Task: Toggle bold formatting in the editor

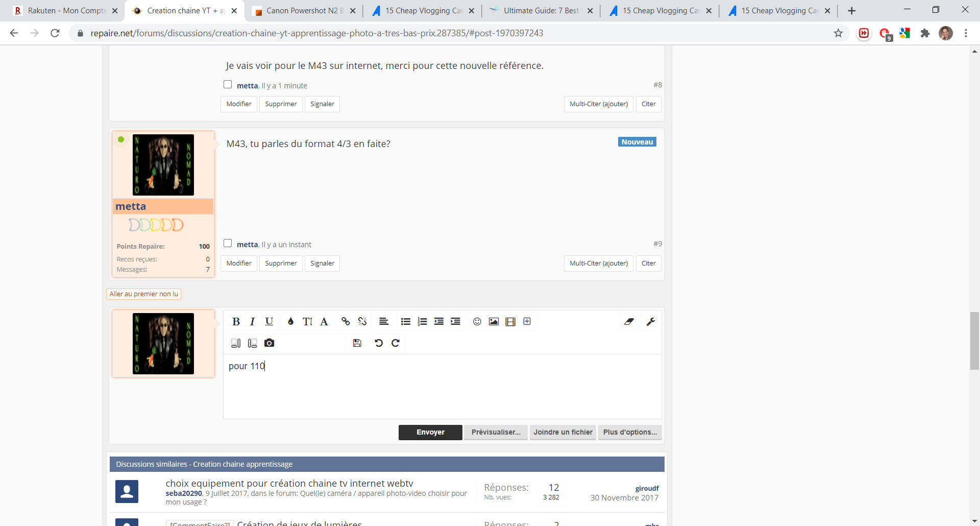Action: pyautogui.click(x=236, y=322)
